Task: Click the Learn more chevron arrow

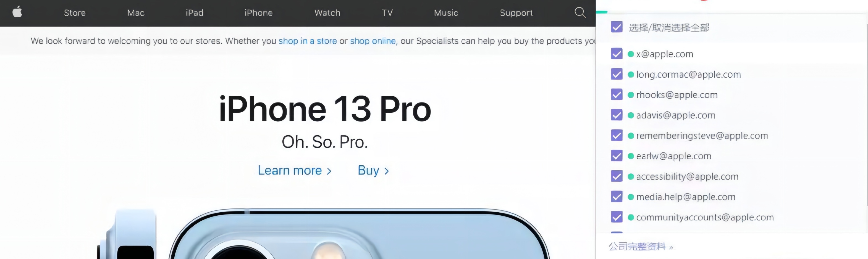Action: tap(329, 171)
